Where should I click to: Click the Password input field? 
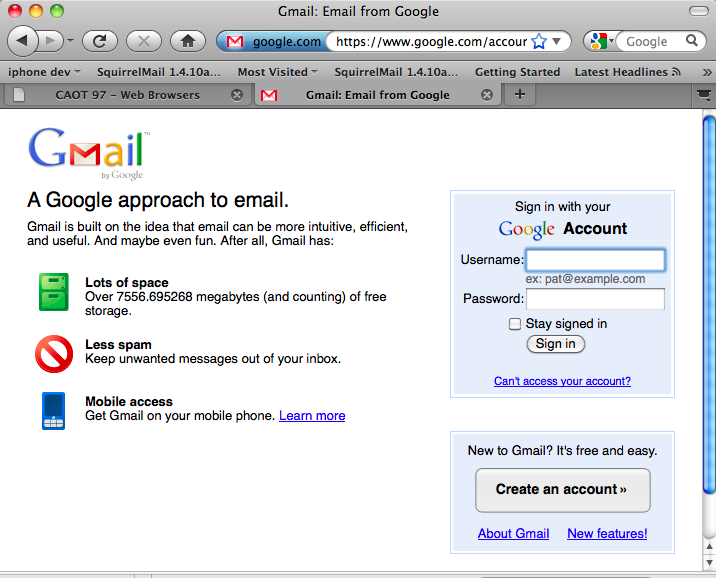pyautogui.click(x=595, y=299)
